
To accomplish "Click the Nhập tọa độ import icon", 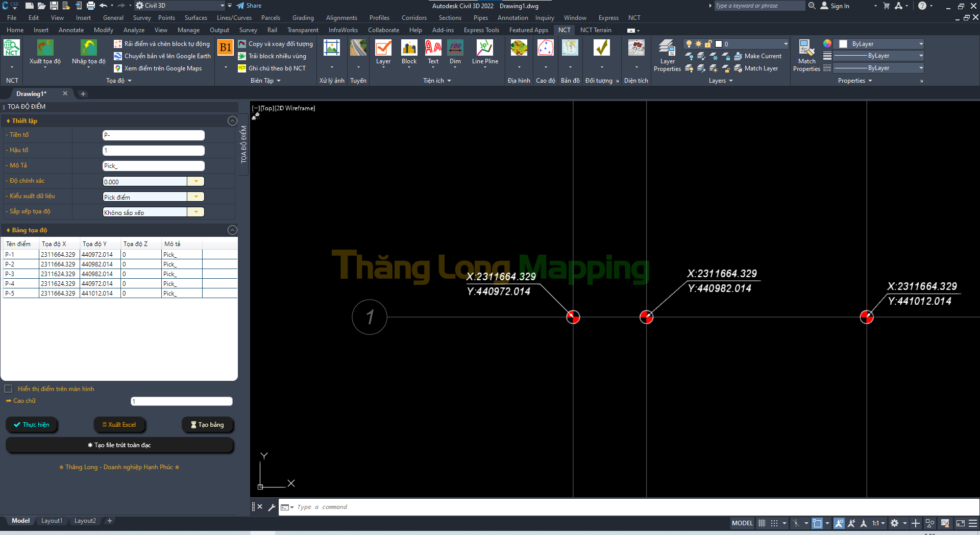I will (88, 48).
